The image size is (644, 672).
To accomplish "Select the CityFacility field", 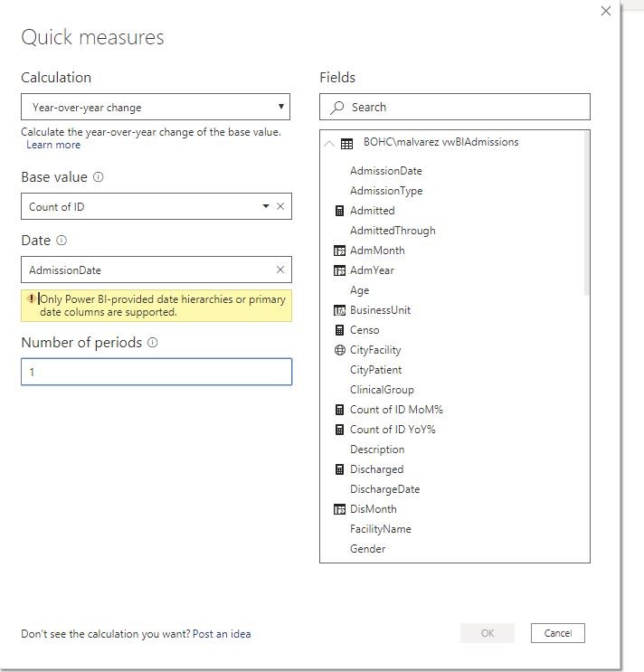I will 375,350.
